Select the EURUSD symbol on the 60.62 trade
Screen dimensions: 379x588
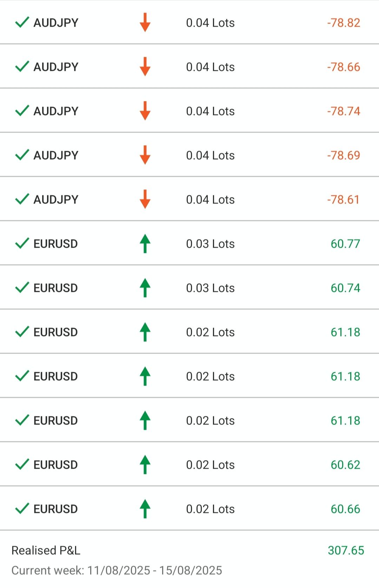[55, 465]
